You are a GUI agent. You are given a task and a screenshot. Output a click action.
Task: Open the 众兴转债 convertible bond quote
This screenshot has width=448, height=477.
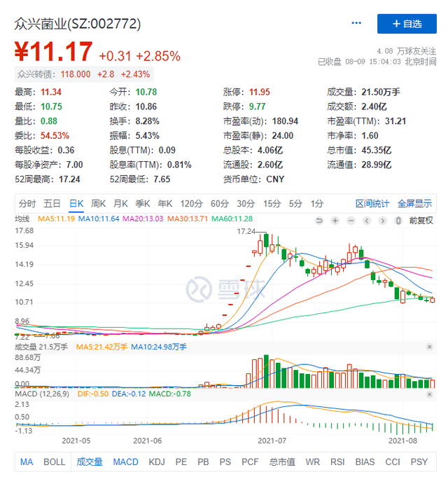84,74
